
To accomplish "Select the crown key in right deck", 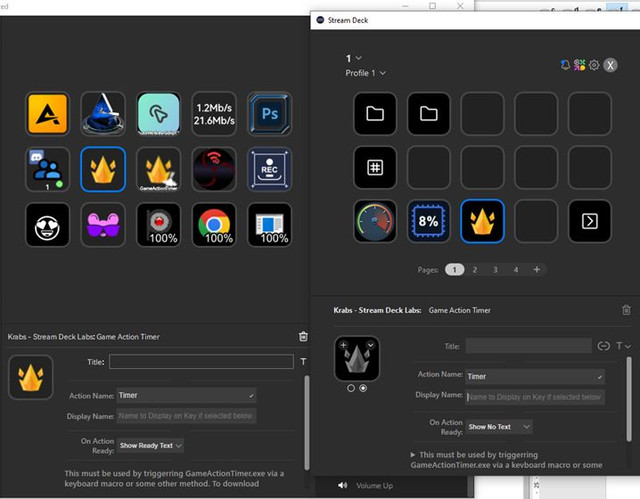I will click(482, 221).
